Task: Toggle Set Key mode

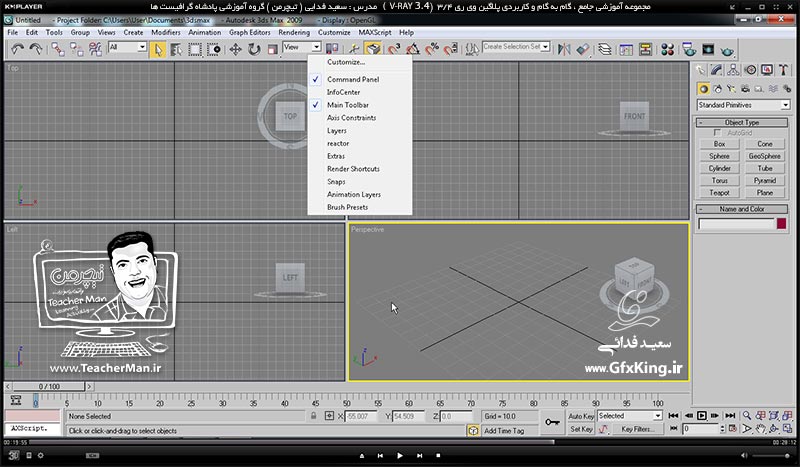Action: [x=581, y=429]
